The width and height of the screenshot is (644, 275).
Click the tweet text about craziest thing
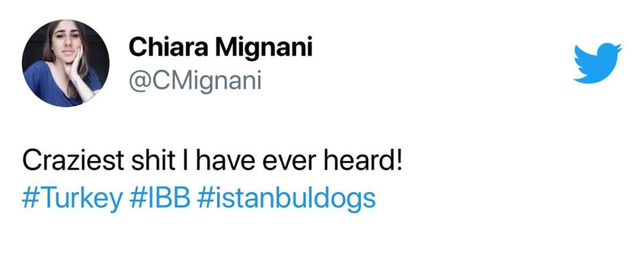[x=212, y=162]
